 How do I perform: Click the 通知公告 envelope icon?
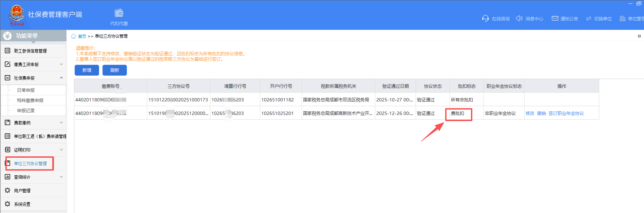(x=555, y=18)
